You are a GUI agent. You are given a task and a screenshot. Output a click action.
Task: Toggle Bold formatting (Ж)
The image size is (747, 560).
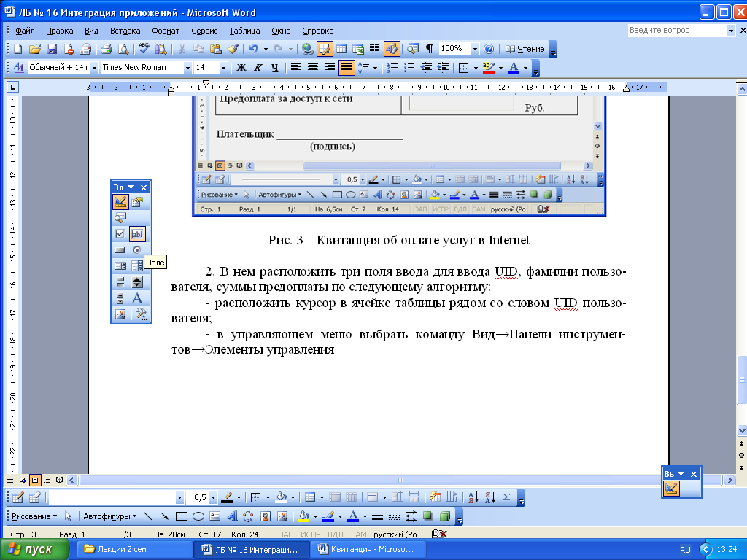(241, 68)
